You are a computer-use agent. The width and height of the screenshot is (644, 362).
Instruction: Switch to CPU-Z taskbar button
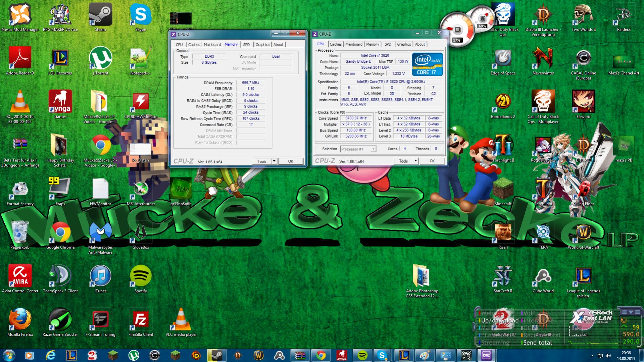tap(486, 355)
